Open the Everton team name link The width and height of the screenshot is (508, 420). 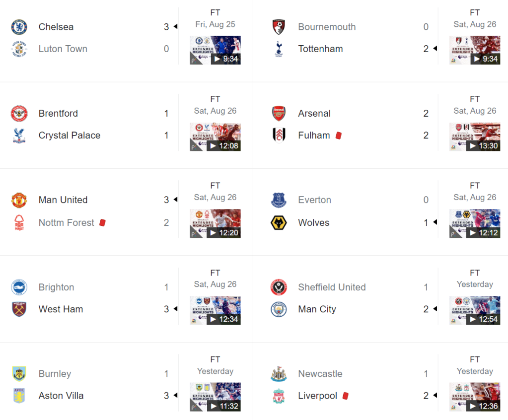click(314, 200)
